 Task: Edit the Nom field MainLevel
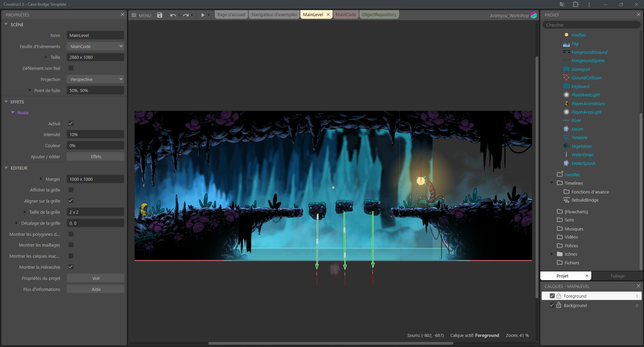pos(95,35)
